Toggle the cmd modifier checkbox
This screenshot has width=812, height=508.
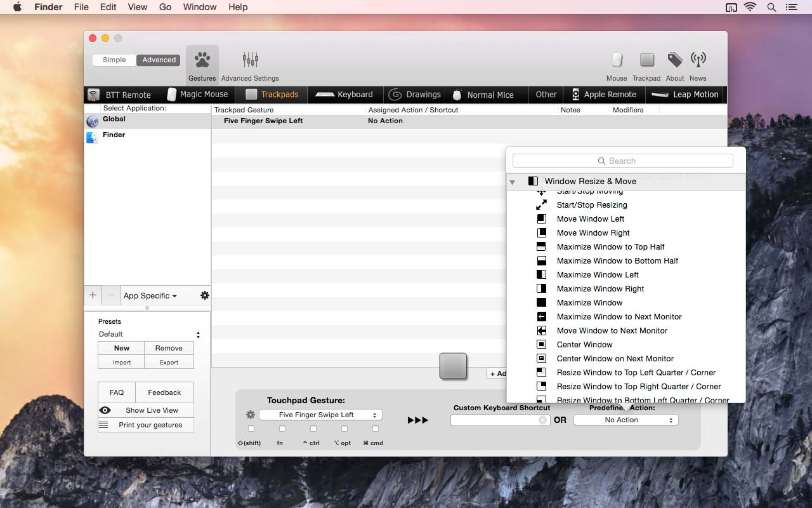pyautogui.click(x=376, y=429)
